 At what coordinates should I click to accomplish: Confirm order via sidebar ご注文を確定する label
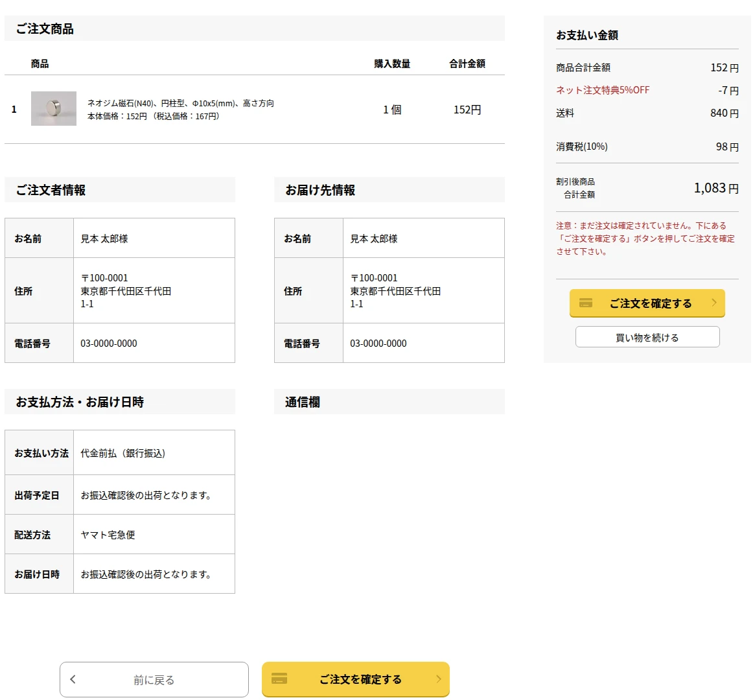pos(651,303)
